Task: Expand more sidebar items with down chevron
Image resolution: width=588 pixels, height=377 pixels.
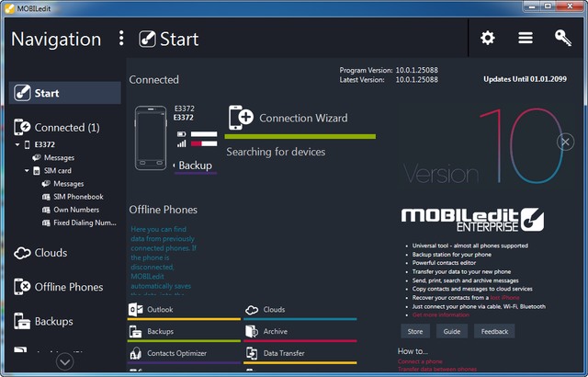Action: pyautogui.click(x=64, y=362)
